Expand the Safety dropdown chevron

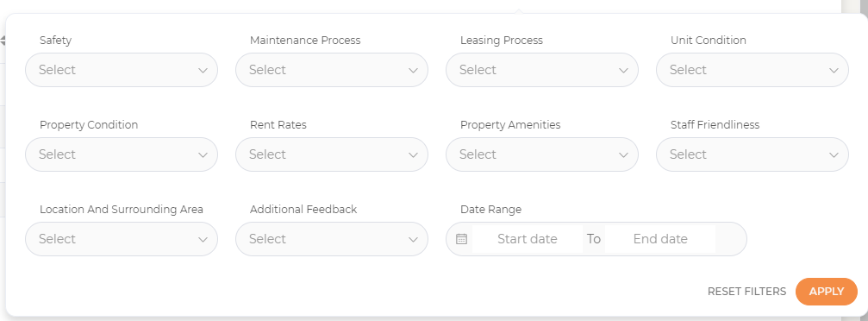coord(203,71)
